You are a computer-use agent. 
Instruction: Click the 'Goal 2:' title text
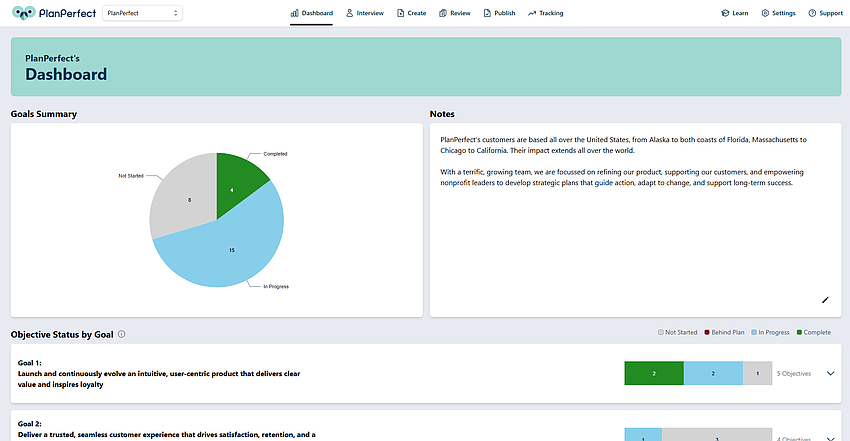coord(29,424)
